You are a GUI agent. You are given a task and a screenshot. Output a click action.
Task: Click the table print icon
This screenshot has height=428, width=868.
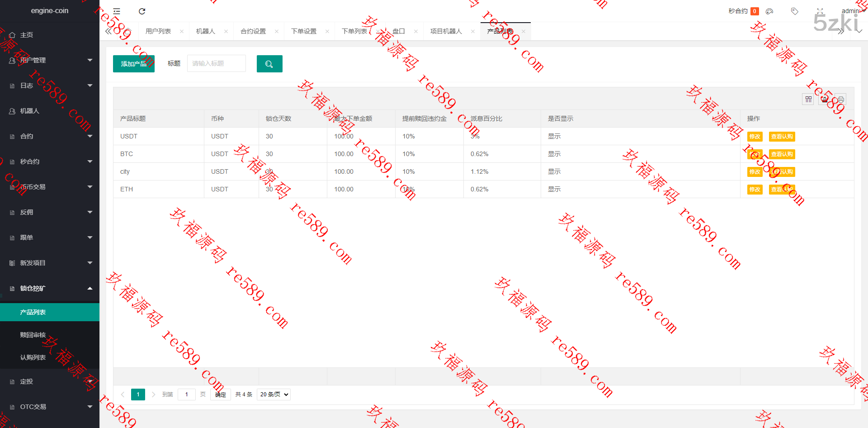(841, 99)
